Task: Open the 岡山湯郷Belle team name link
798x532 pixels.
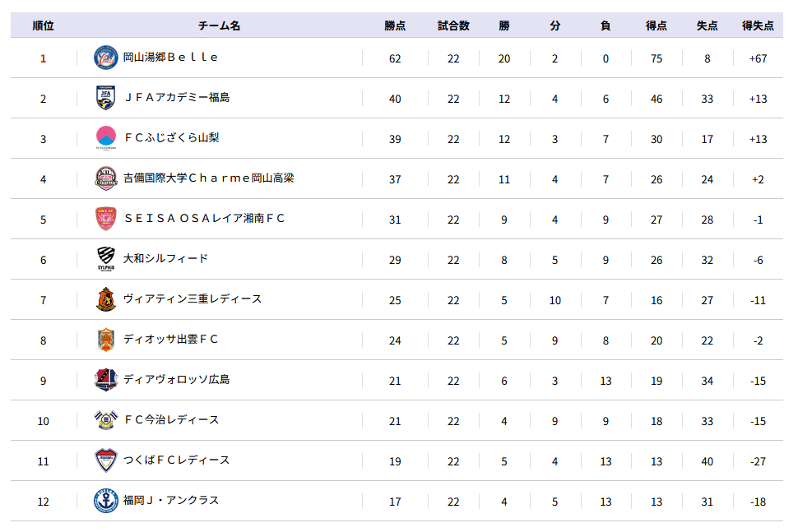Action: pyautogui.click(x=171, y=58)
